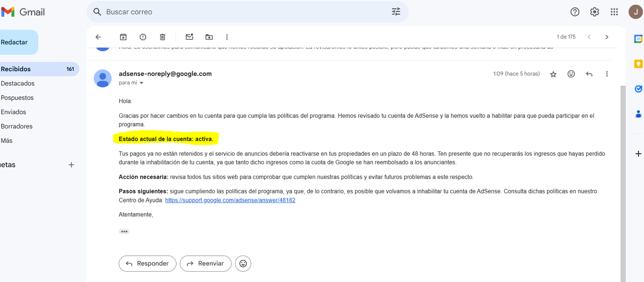Move email to a folder
Image resolution: width=644 pixels, height=282 pixels.
point(209,37)
